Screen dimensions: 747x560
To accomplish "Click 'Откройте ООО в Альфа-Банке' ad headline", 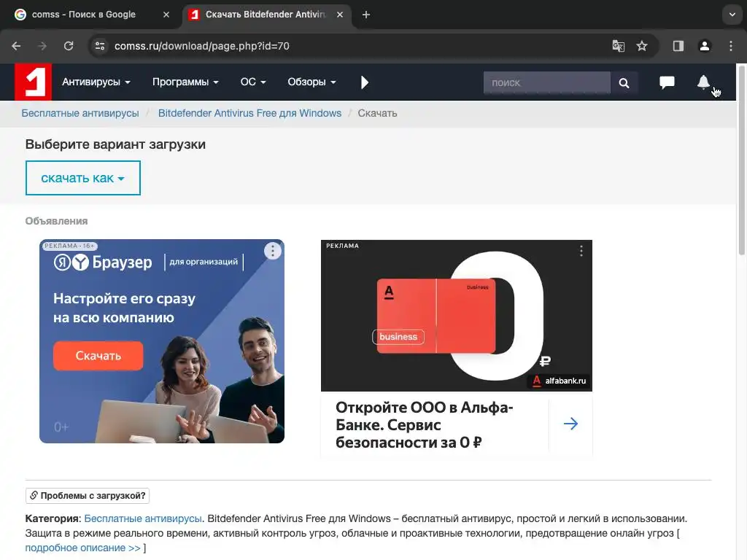I will click(424, 425).
